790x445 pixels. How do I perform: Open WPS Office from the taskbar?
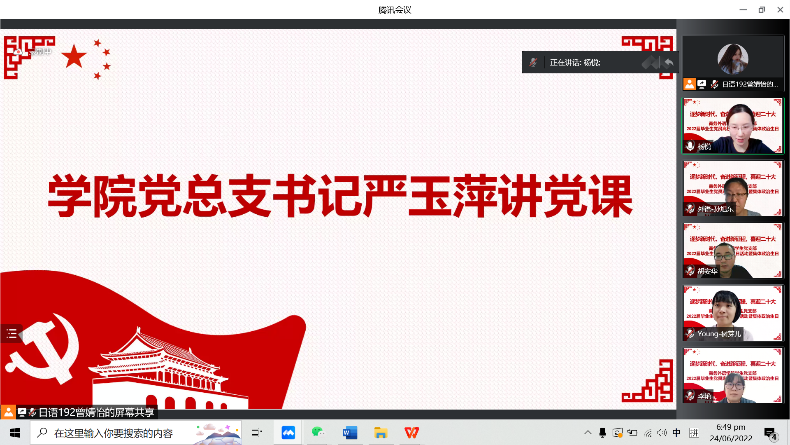(412, 433)
